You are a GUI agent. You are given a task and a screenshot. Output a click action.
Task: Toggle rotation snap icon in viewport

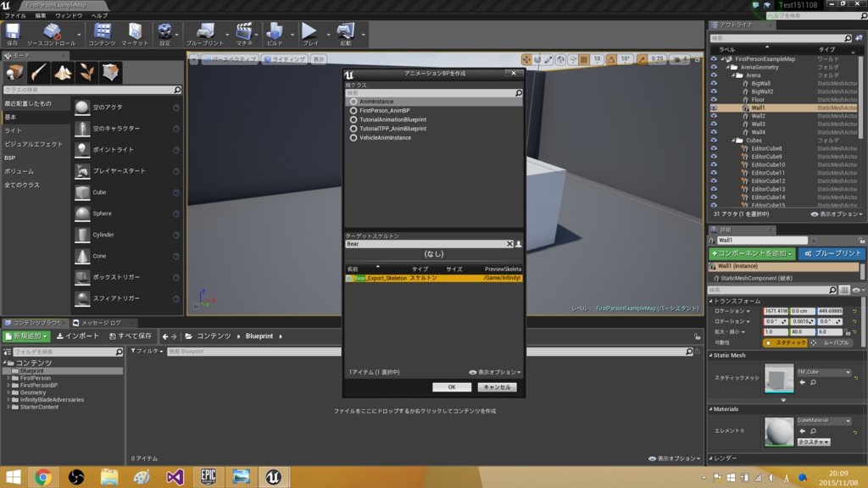[x=611, y=59]
